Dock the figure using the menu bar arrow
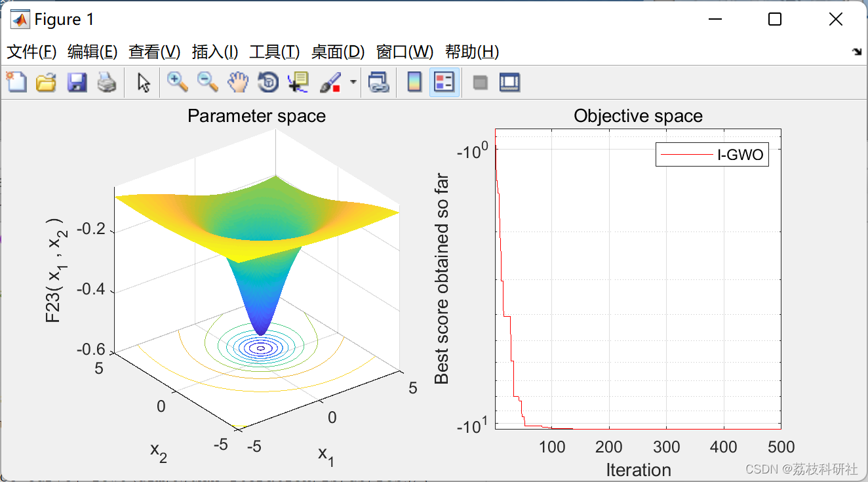The height and width of the screenshot is (482, 868). 857,52
